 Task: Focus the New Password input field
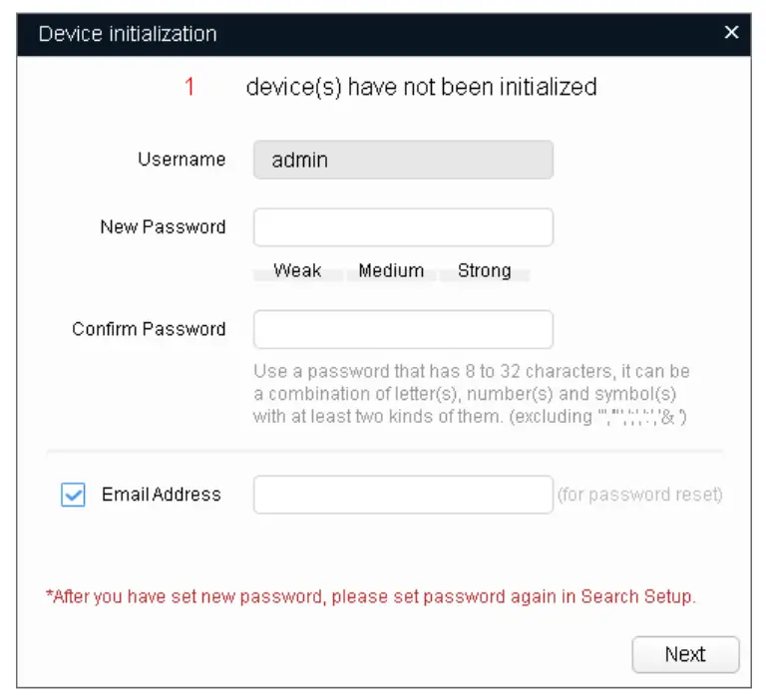[x=403, y=227]
